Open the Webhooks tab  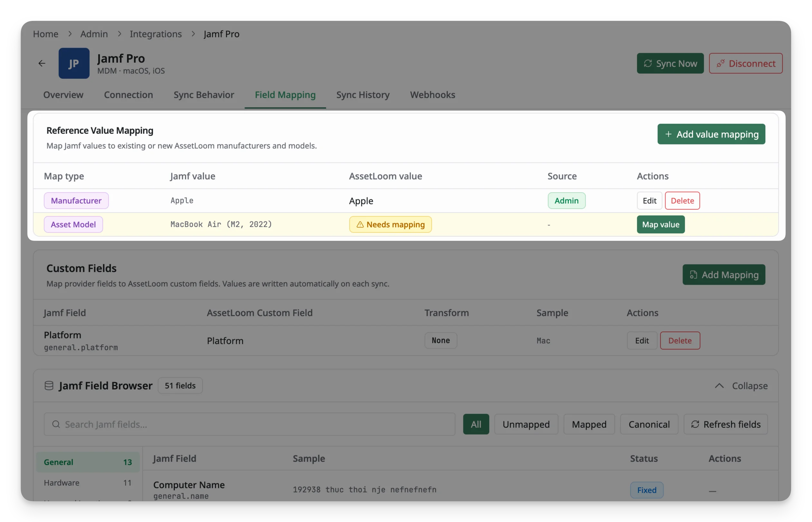[x=433, y=95]
